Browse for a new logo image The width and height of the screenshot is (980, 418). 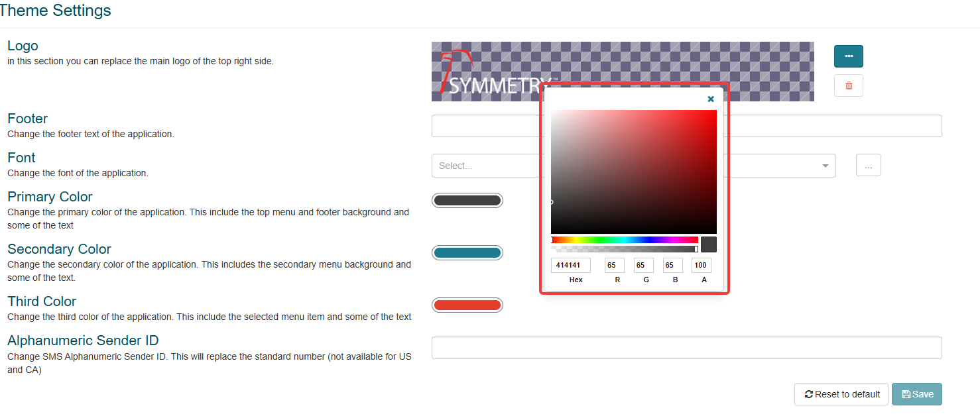849,56
